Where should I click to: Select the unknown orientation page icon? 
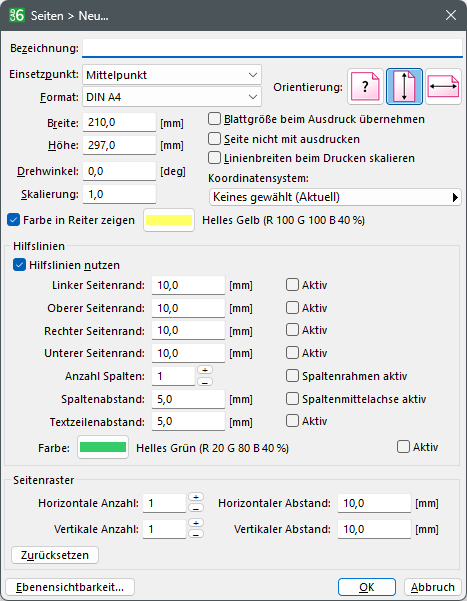365,87
